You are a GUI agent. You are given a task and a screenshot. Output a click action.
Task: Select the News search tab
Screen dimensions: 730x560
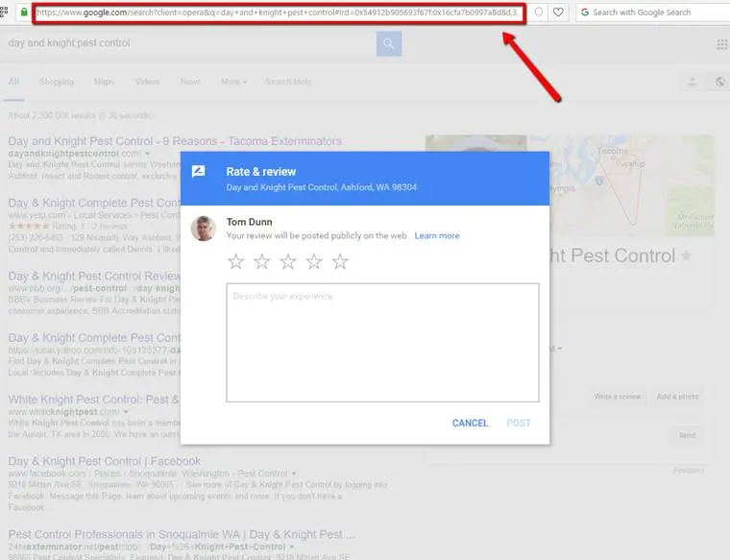click(x=190, y=82)
